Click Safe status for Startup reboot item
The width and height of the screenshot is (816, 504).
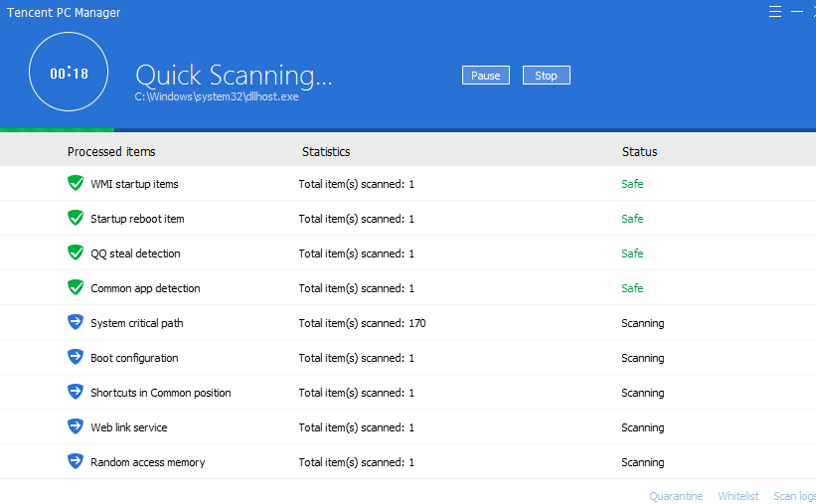coord(632,219)
